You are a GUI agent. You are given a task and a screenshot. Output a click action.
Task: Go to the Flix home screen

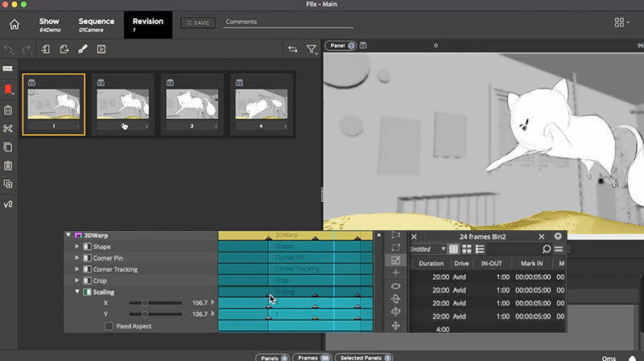[x=14, y=25]
